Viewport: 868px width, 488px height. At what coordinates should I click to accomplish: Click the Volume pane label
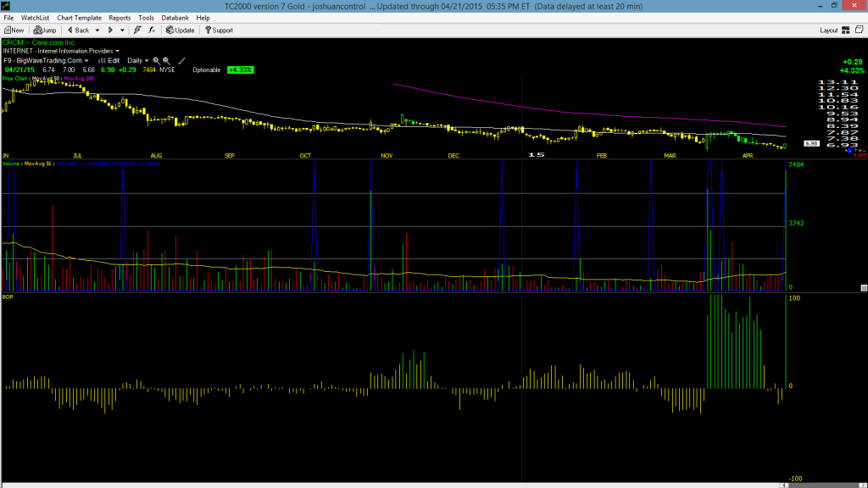click(x=11, y=164)
